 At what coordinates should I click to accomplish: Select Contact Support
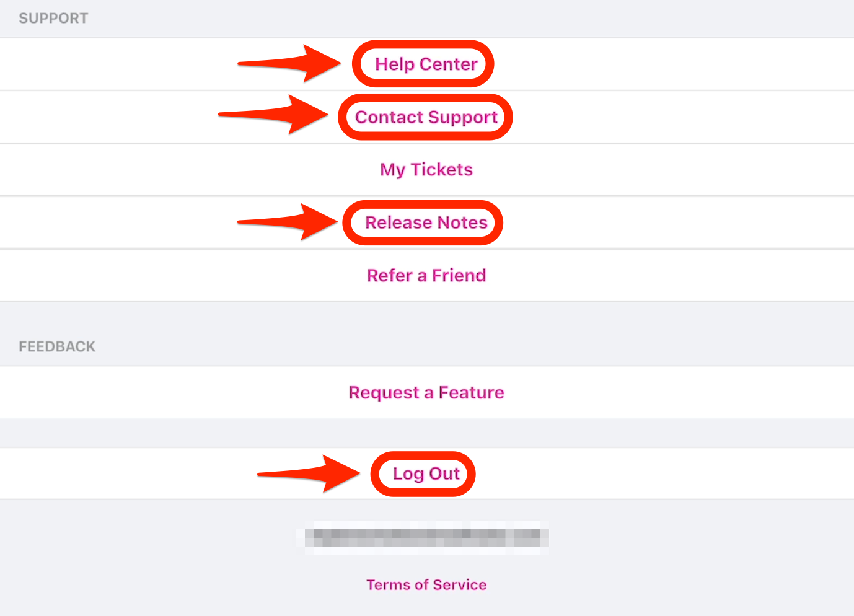point(426,117)
